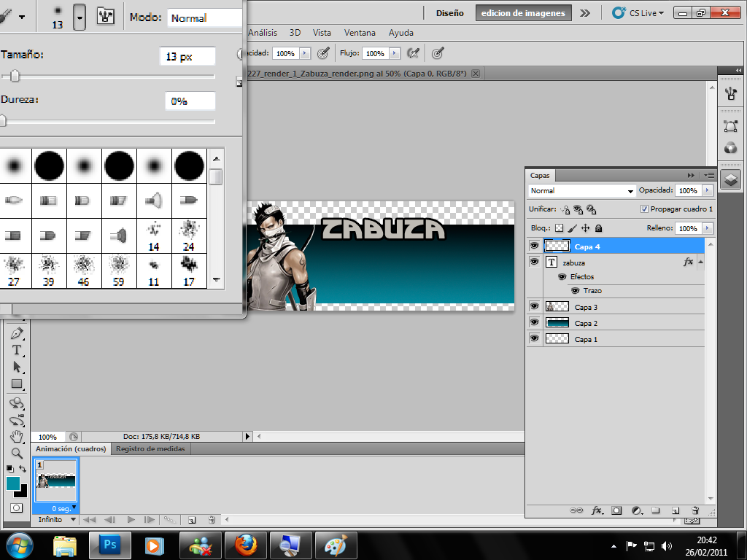The width and height of the screenshot is (747, 560).
Task: Open the Modo blending mode dropdown
Action: point(205,18)
